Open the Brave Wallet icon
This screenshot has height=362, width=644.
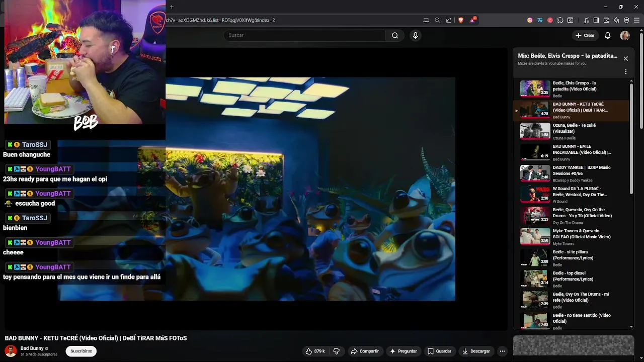tap(606, 20)
